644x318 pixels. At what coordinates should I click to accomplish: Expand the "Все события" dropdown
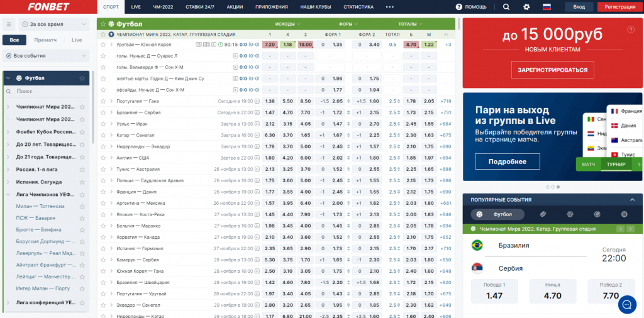(x=45, y=56)
